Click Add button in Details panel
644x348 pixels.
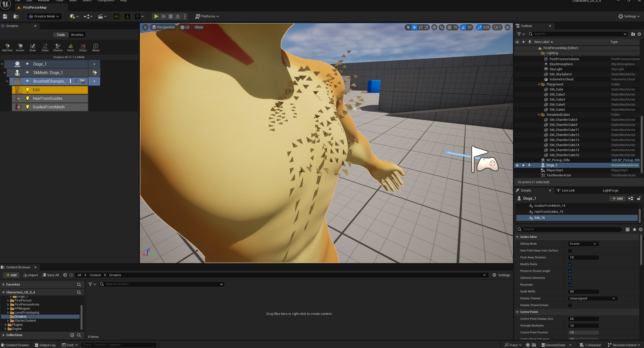coord(617,199)
